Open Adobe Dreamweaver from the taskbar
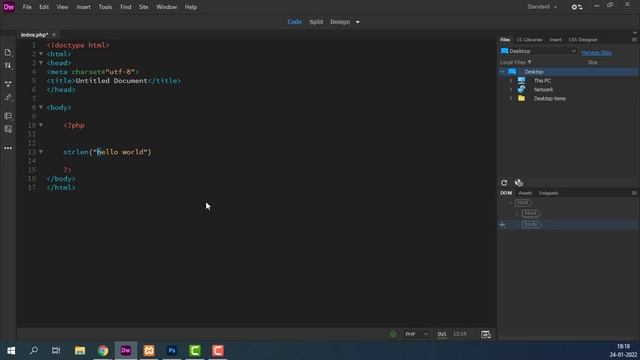This screenshot has height=360, width=640. [x=126, y=350]
